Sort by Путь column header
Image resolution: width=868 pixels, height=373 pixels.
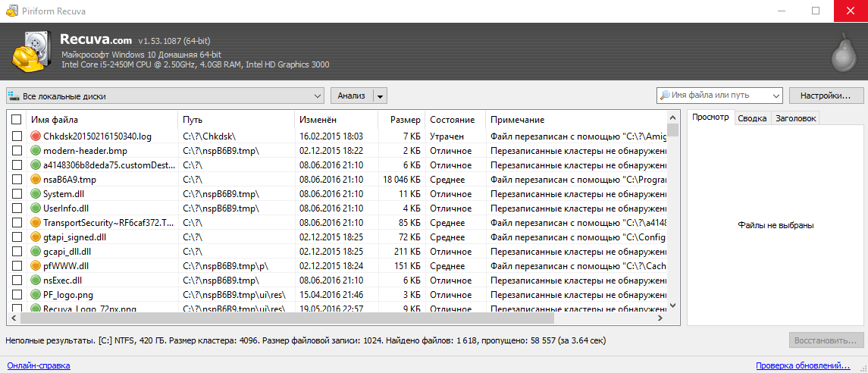coord(237,120)
